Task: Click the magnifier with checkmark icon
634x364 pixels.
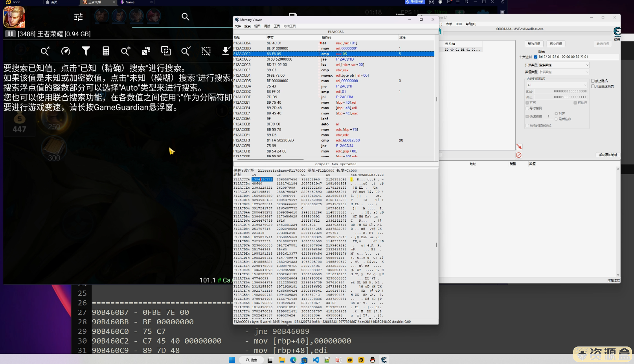Action: click(x=186, y=51)
